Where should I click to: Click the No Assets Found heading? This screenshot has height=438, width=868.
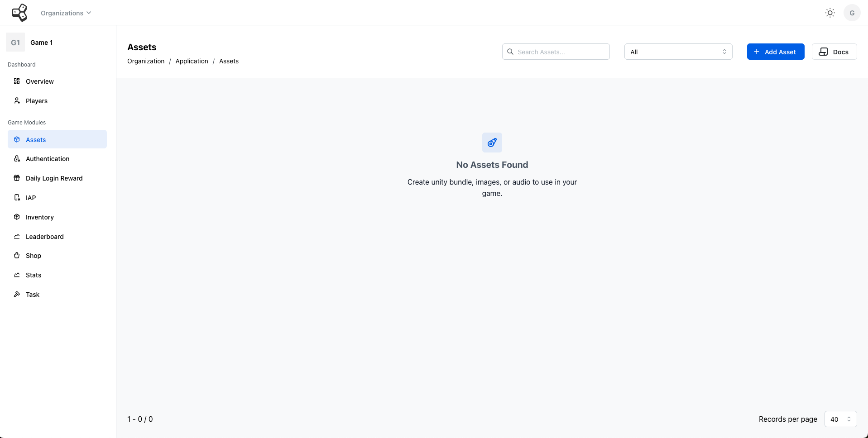(x=492, y=165)
